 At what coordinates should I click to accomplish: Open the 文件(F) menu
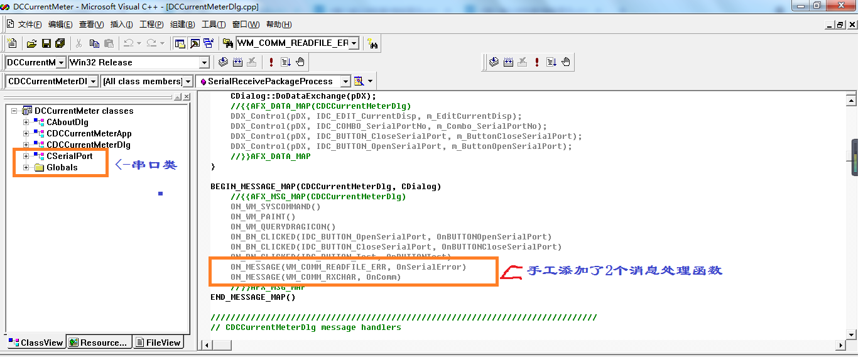coord(30,25)
